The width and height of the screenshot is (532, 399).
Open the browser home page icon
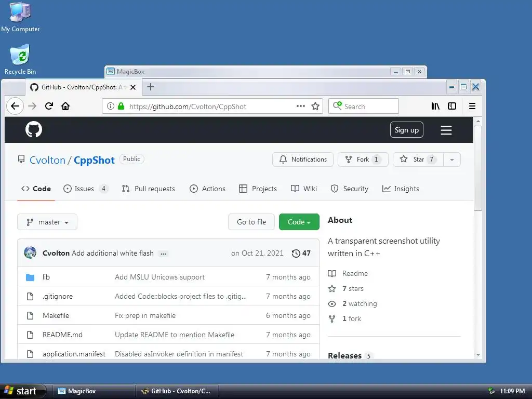click(65, 106)
